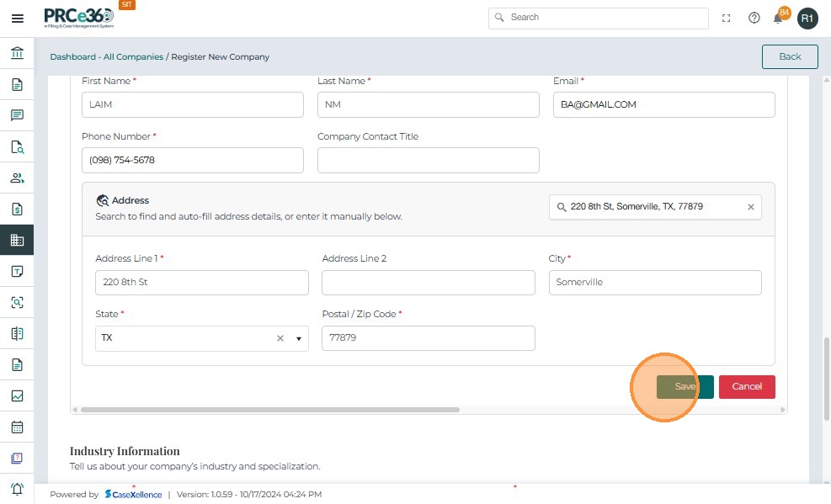This screenshot has height=504, width=831.
Task: Open the bank building sidebar icon
Action: (x=17, y=54)
